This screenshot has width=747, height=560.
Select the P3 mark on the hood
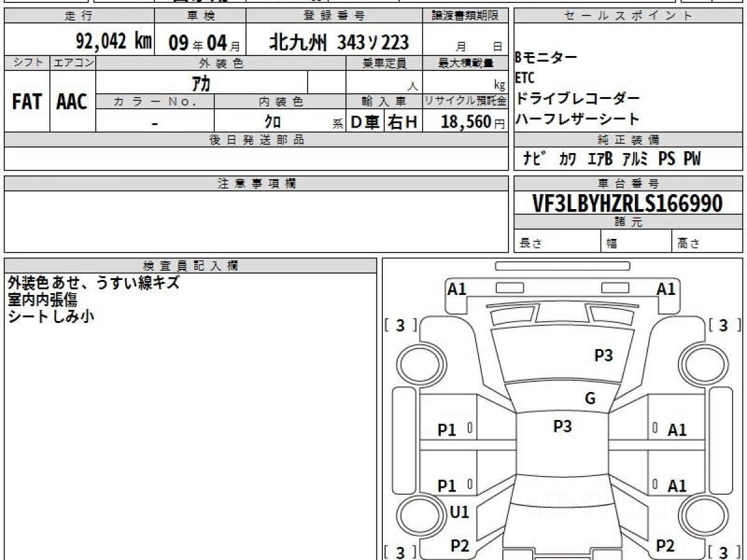[x=603, y=355]
